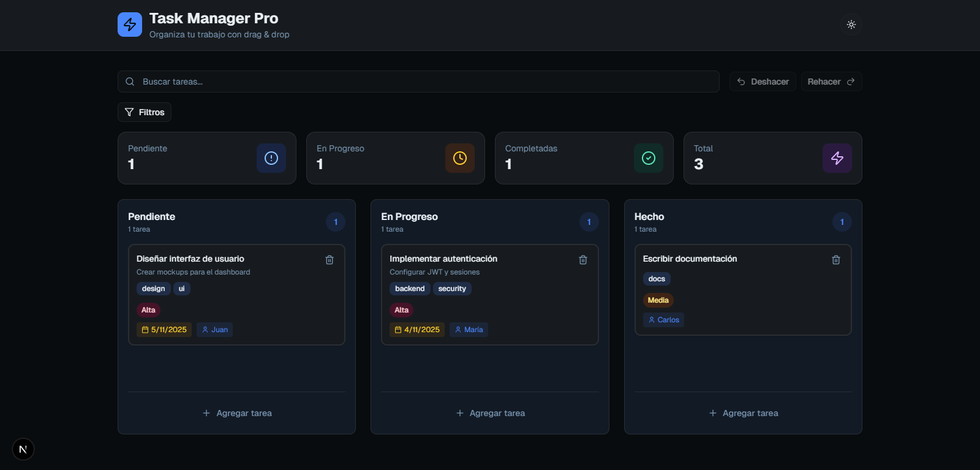This screenshot has height=470, width=980.
Task: Select the security tag
Action: (x=452, y=289)
